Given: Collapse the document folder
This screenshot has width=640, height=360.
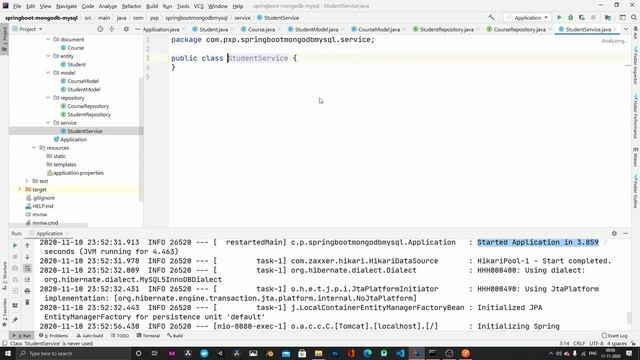Looking at the screenshot, I should 48,39.
